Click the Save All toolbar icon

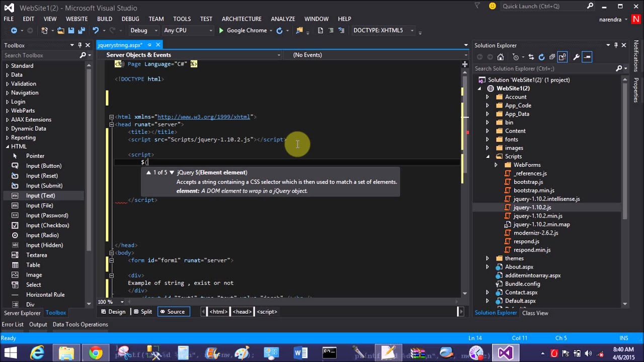pyautogui.click(x=80, y=31)
